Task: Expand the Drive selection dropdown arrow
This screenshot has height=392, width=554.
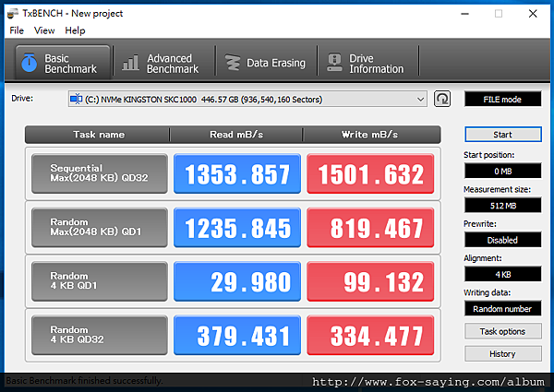Action: pos(420,99)
